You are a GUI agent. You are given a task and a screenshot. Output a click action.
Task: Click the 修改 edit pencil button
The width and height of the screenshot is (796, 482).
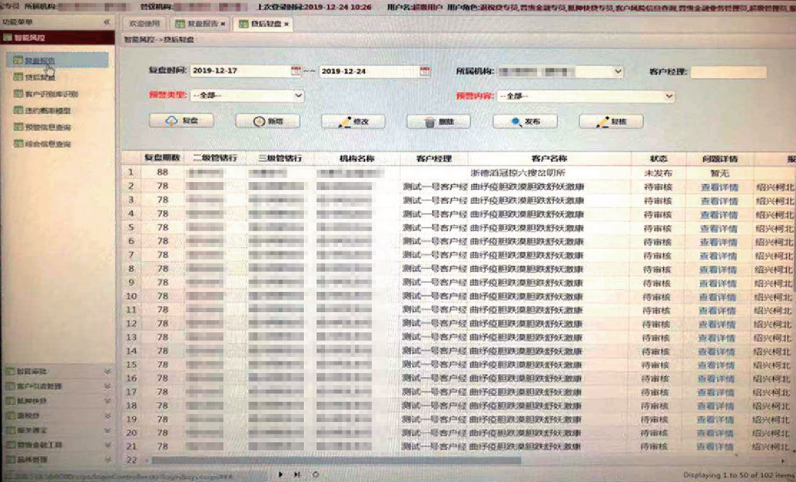(353, 121)
